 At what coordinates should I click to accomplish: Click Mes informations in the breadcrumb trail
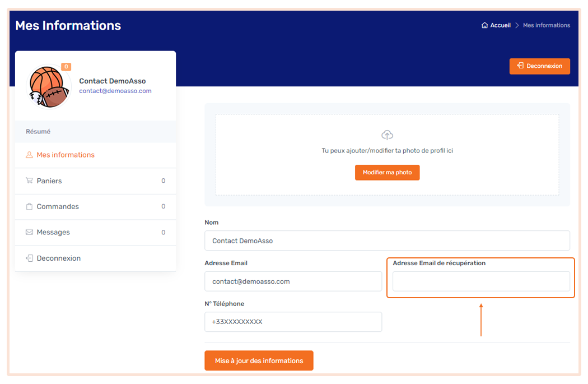pyautogui.click(x=546, y=25)
